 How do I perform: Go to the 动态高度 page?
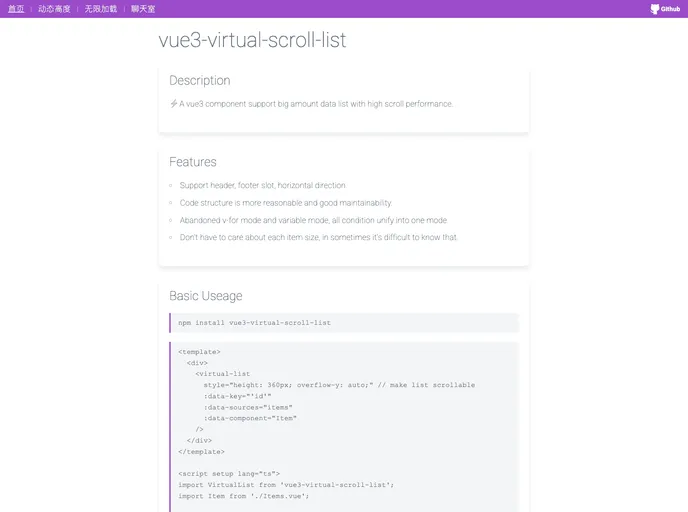[x=54, y=8]
